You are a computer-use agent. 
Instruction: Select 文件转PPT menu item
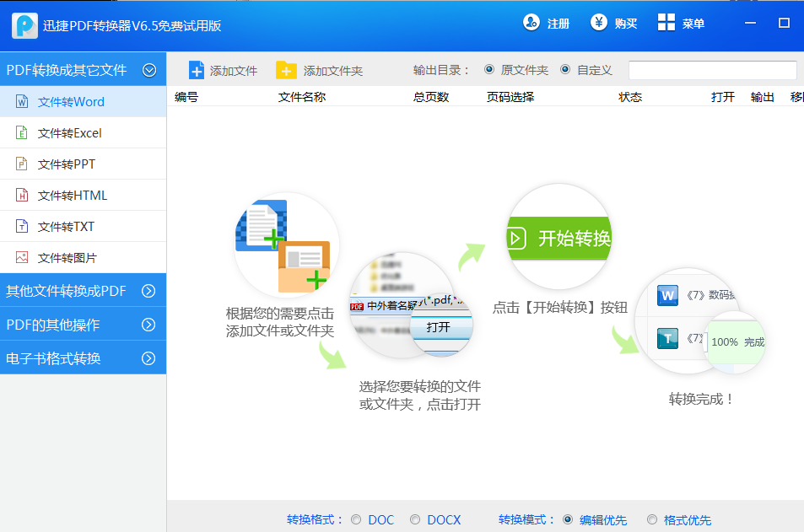pos(83,164)
